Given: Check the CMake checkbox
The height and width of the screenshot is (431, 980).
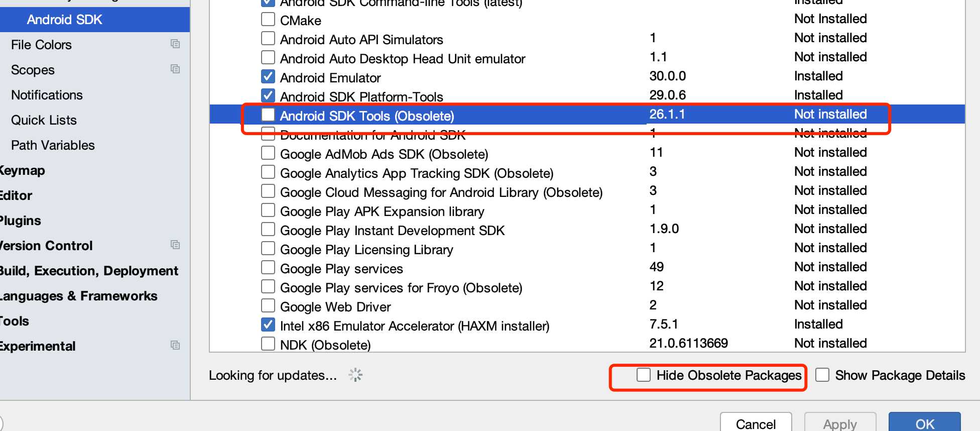Looking at the screenshot, I should [x=268, y=19].
